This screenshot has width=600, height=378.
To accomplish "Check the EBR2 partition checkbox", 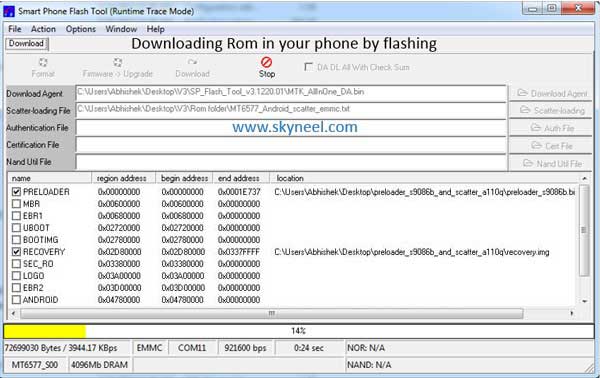I will point(16,288).
